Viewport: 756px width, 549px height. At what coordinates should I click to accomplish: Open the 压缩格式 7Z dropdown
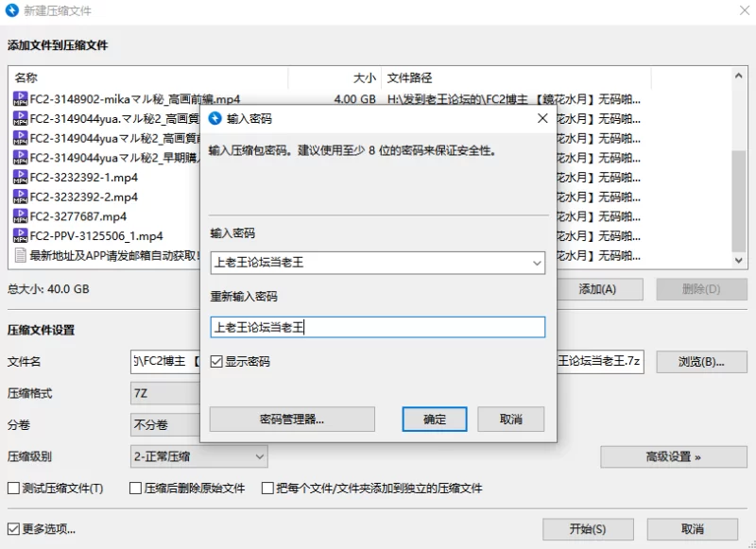click(x=165, y=393)
